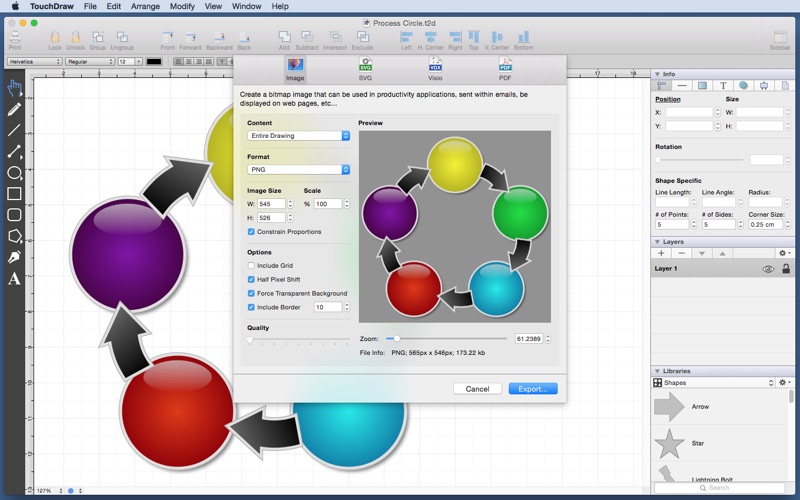Switch to the SVG export tab
The height and width of the screenshot is (500, 800).
(365, 68)
